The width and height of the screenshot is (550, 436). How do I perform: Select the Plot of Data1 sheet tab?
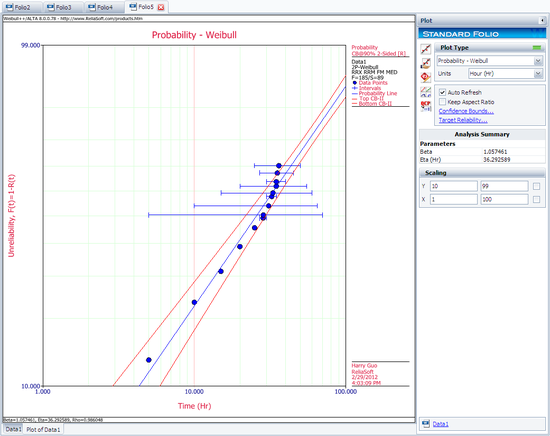43,429
